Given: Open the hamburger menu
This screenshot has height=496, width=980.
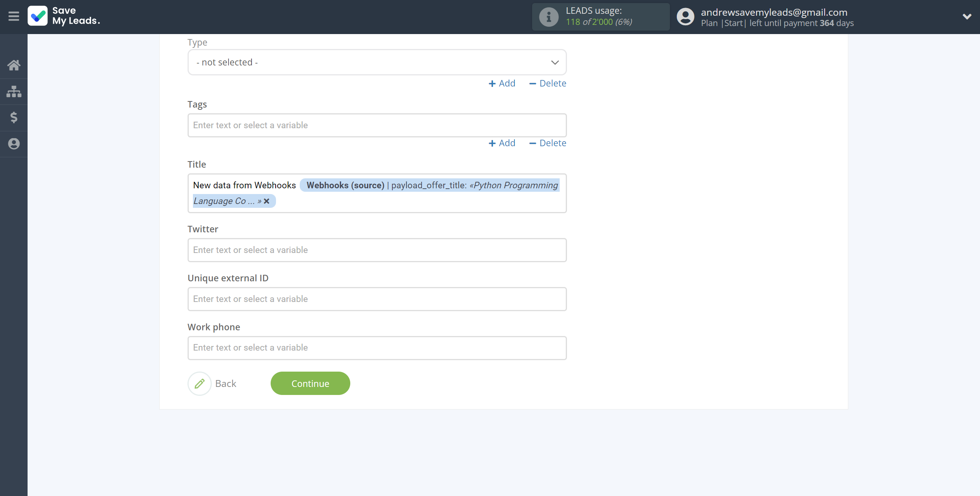Looking at the screenshot, I should (14, 16).
